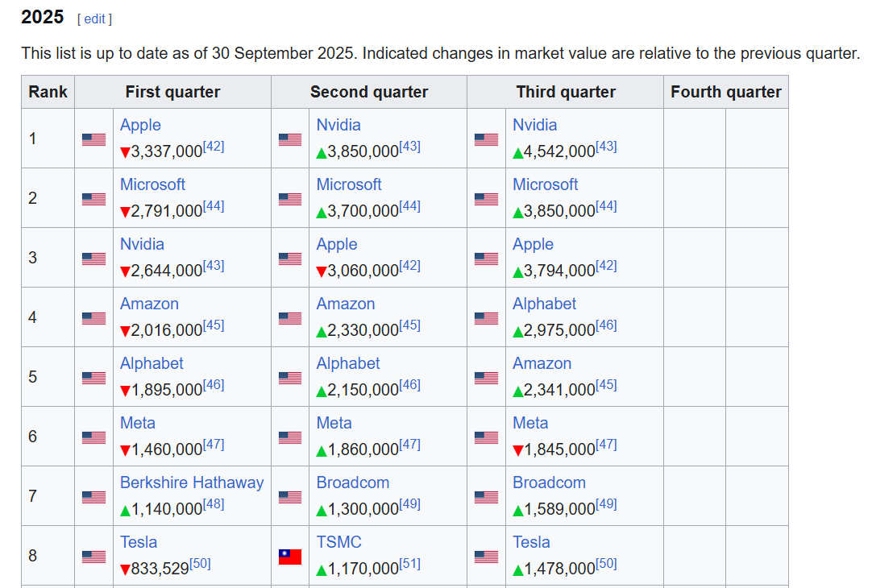Screen dimensions: 872x588
Task: Open the Nvidia link in Third quarter rank 1
Action: (x=534, y=125)
